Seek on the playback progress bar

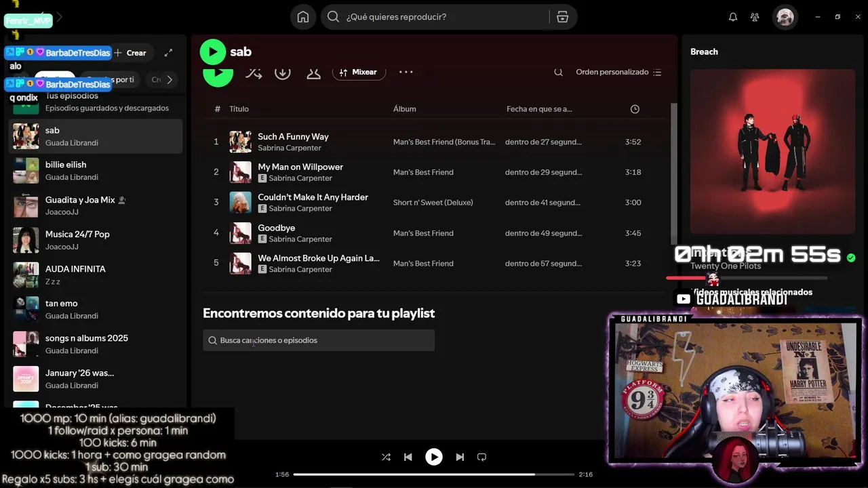click(x=433, y=474)
